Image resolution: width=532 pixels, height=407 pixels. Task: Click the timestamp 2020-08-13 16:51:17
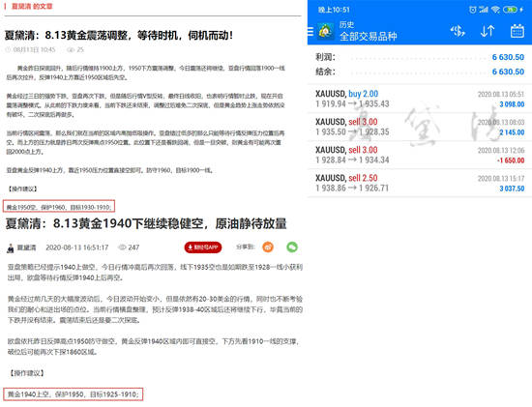[x=77, y=247]
